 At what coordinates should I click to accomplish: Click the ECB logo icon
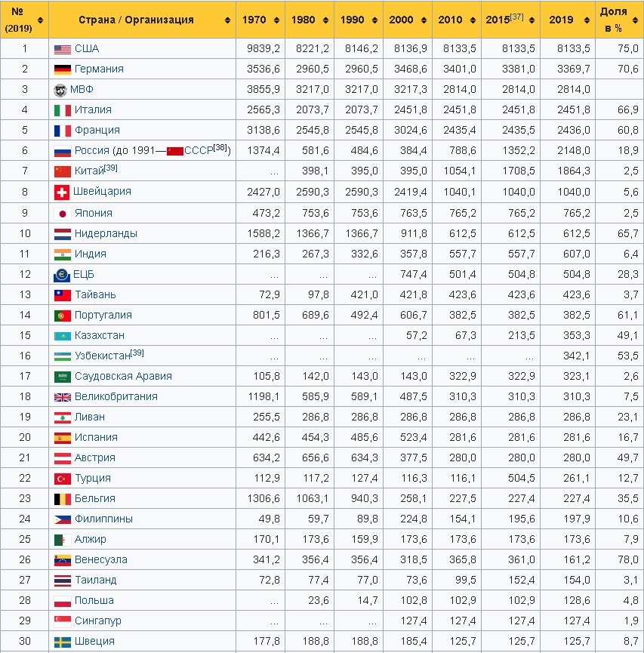(62, 275)
